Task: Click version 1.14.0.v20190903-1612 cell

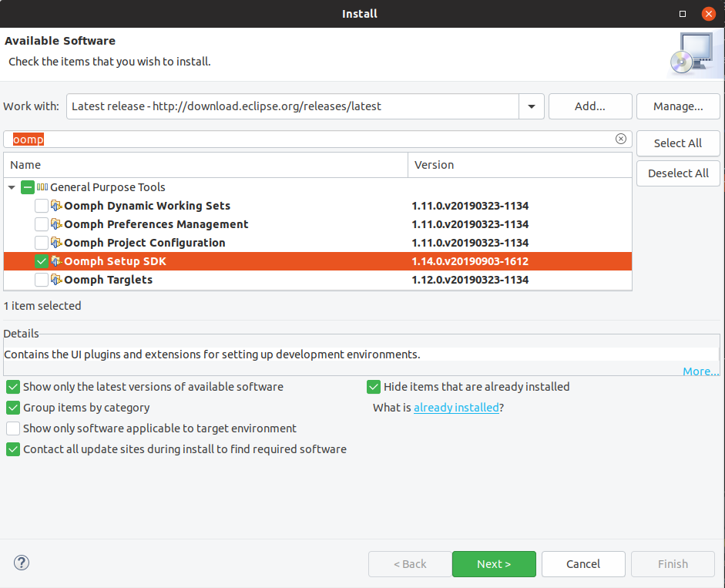Action: click(470, 261)
